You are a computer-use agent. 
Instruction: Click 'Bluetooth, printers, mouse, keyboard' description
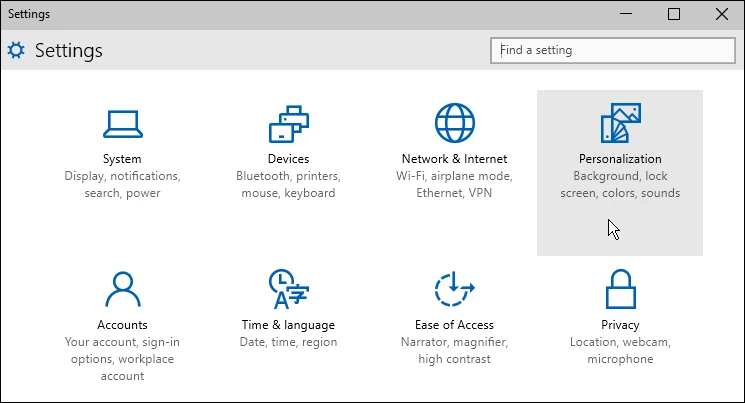[x=288, y=184]
